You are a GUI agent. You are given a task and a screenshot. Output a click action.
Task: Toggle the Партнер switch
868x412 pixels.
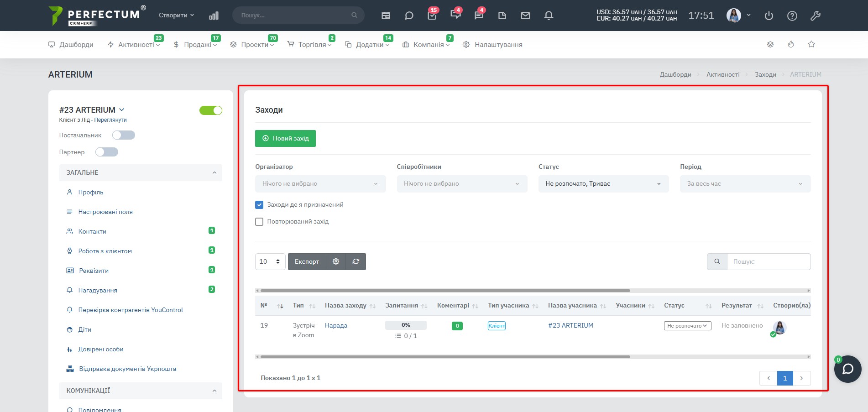107,152
